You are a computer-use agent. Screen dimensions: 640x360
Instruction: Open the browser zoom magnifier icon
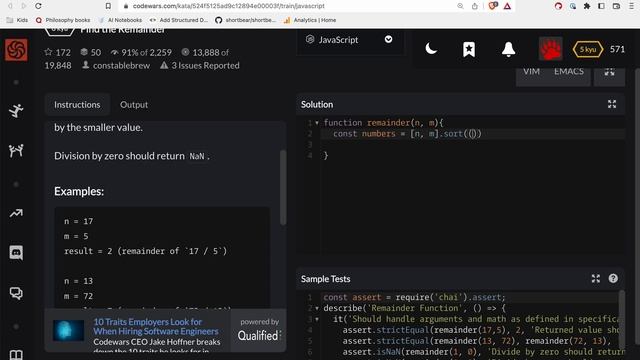pos(460,6)
